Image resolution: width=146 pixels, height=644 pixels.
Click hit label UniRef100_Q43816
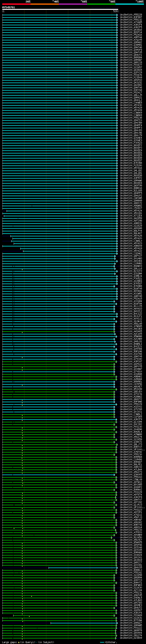[x=131, y=30]
